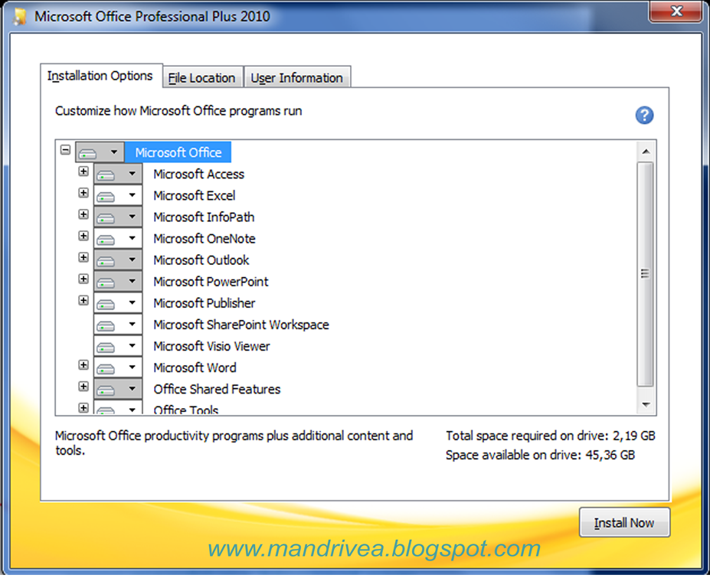Click the Microsoft Access drive install icon

(x=106, y=175)
